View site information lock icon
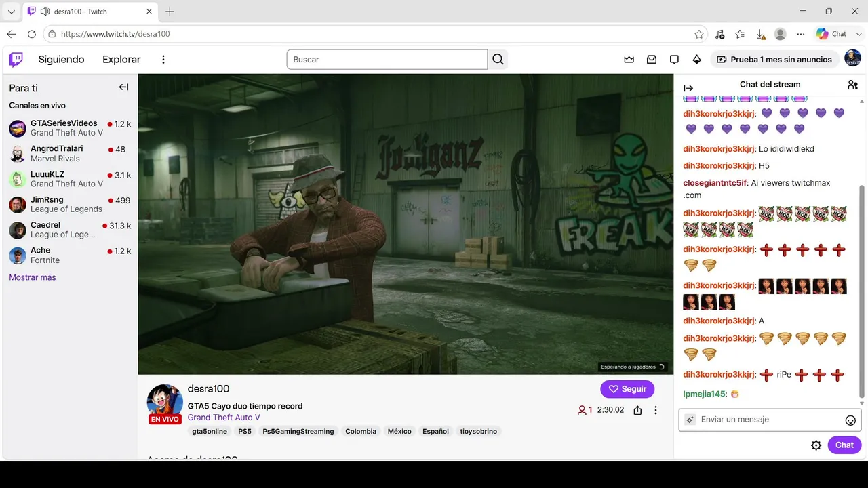Viewport: 868px width, 488px height. click(x=52, y=34)
